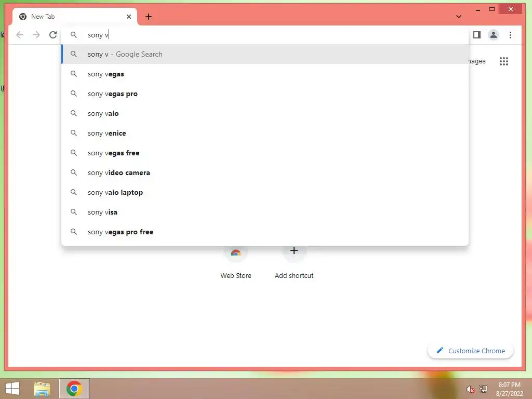Open the network tray icon
The width and height of the screenshot is (532, 399).
[x=483, y=389]
